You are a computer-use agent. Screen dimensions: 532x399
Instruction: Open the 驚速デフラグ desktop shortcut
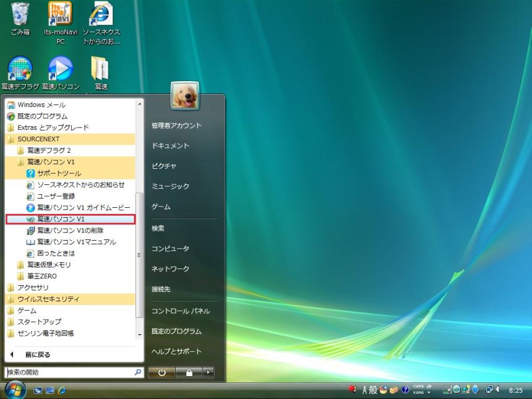click(x=20, y=73)
